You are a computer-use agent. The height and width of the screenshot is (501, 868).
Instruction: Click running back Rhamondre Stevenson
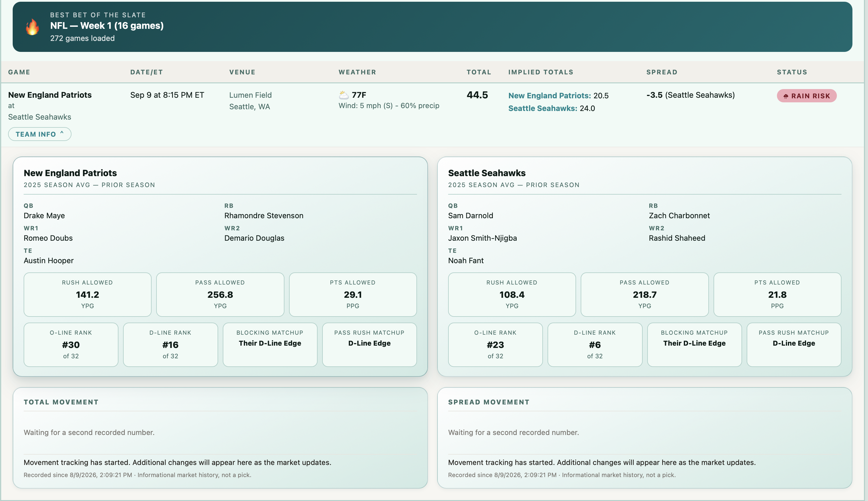click(x=264, y=216)
